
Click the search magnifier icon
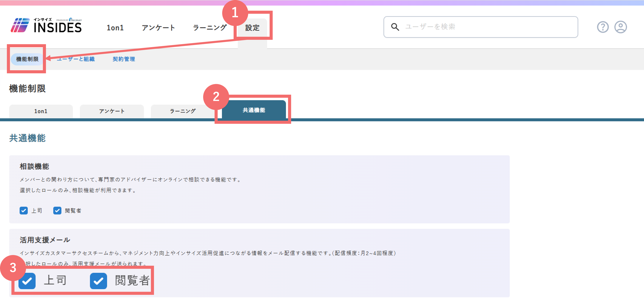pyautogui.click(x=395, y=27)
